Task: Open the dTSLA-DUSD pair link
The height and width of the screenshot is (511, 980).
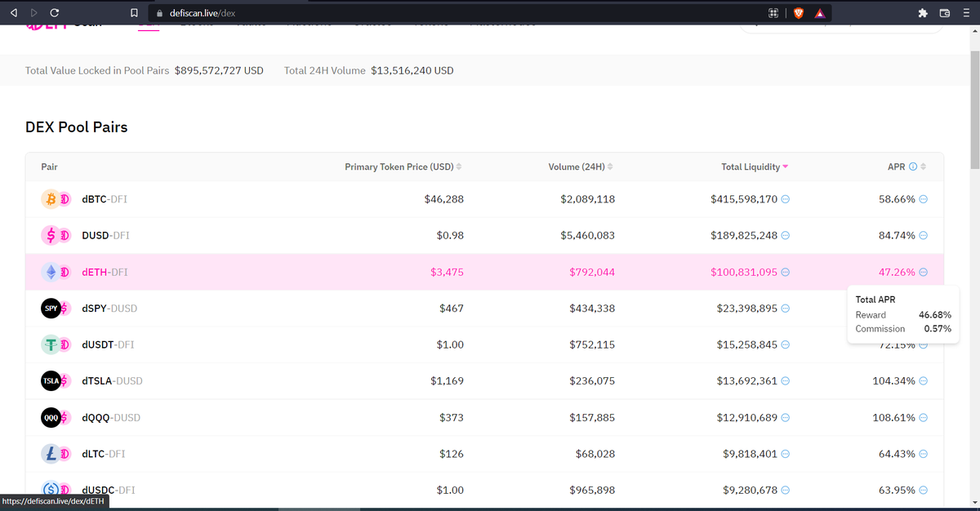Action: click(112, 380)
